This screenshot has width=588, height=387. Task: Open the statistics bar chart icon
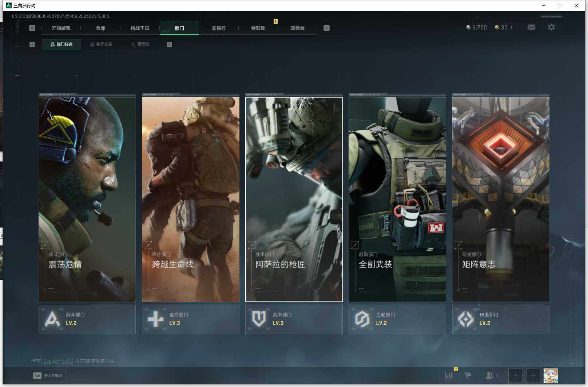(449, 375)
